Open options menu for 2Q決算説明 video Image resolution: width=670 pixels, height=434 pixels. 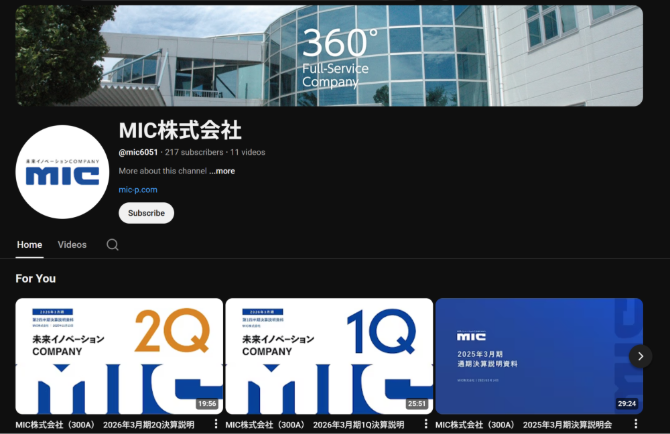[216, 424]
